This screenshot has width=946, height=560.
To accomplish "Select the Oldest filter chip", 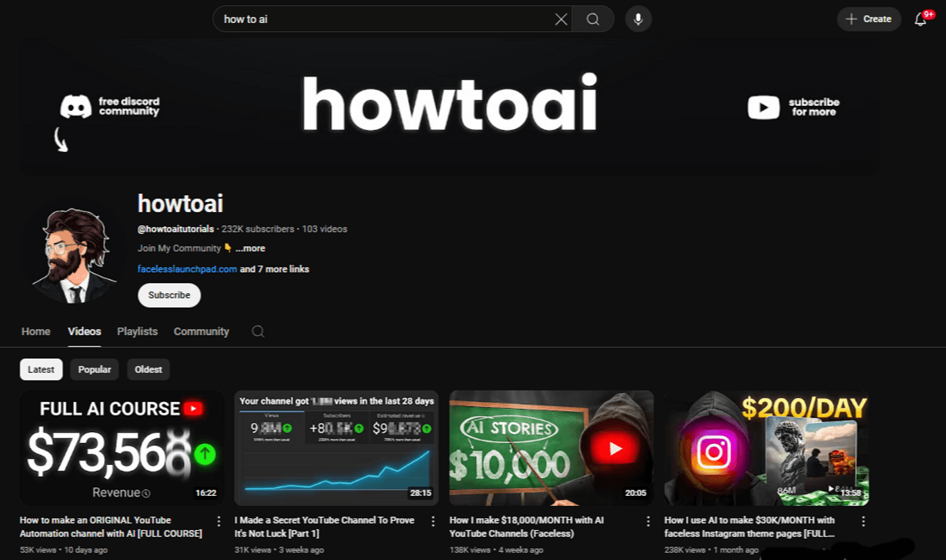I will tap(148, 369).
